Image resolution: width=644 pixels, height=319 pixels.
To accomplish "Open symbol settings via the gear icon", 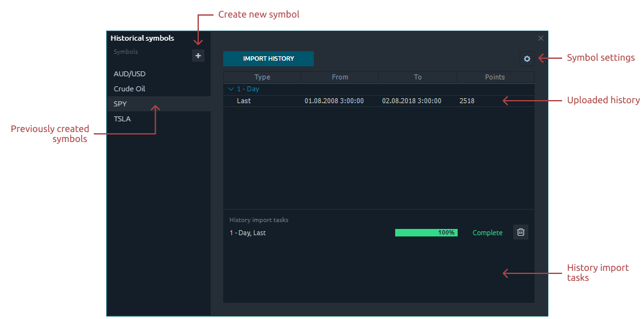I will coord(526,59).
